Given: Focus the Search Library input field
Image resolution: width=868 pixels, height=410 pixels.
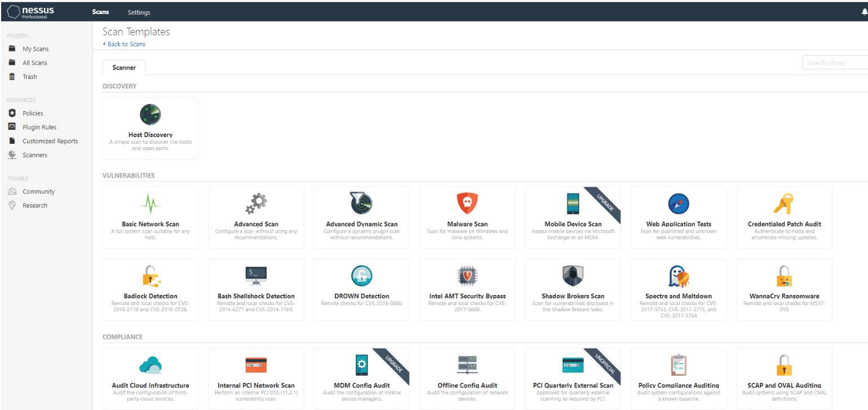Looking at the screenshot, I should [834, 63].
